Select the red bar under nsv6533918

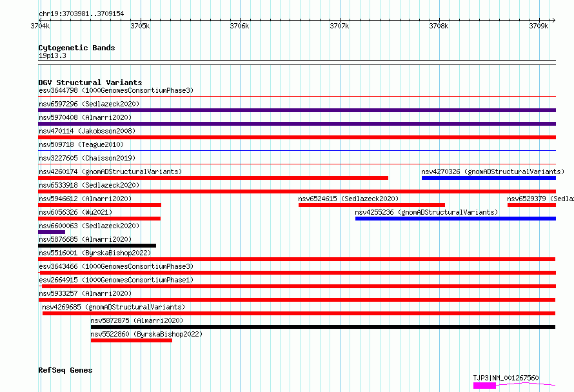point(297,191)
